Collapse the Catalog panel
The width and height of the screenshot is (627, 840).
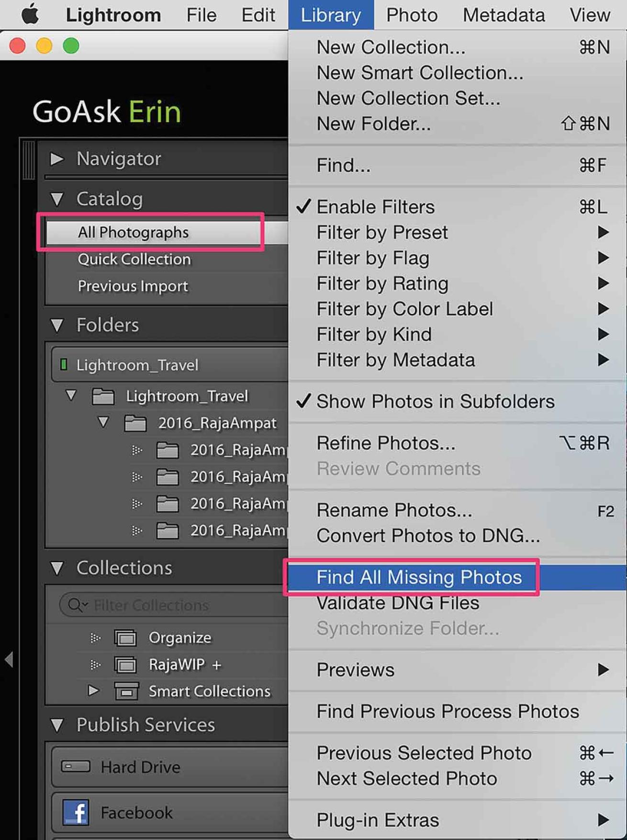pyautogui.click(x=57, y=199)
